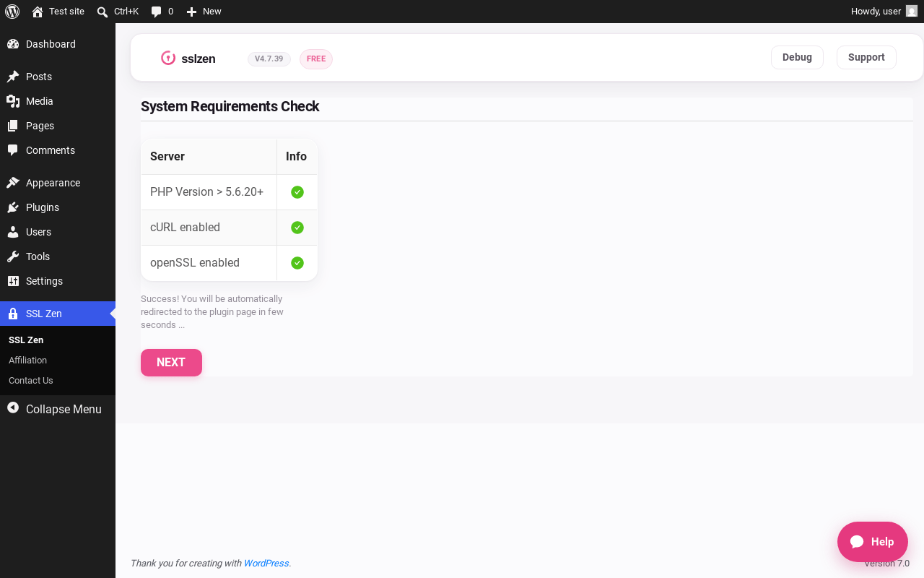The width and height of the screenshot is (924, 578).
Task: Click the Posts pin icon
Action: coord(13,77)
